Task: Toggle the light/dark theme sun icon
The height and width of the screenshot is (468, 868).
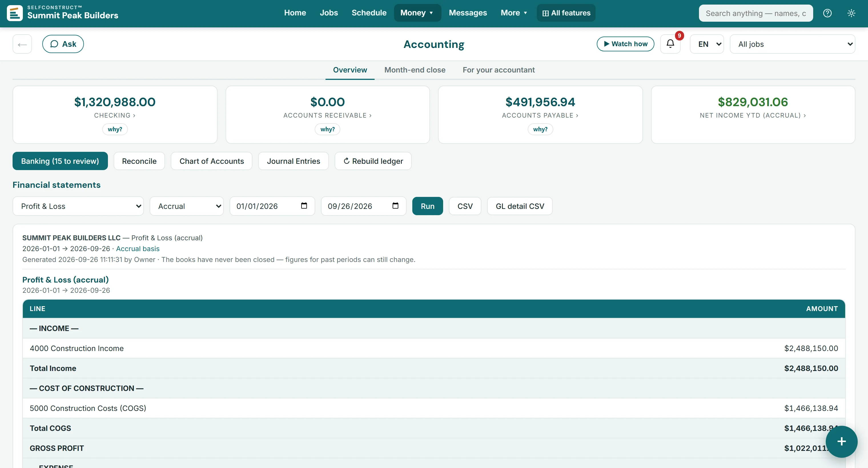Action: [851, 13]
